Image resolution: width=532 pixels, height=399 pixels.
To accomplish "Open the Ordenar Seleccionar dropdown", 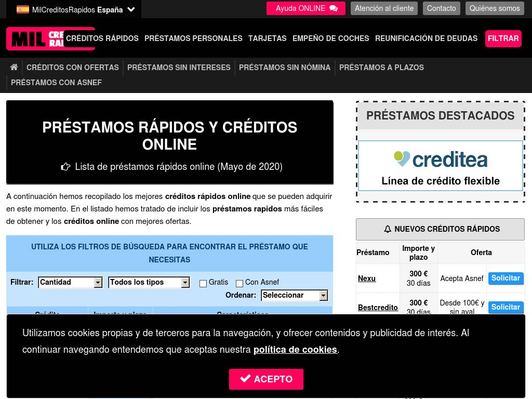I will 295,295.
